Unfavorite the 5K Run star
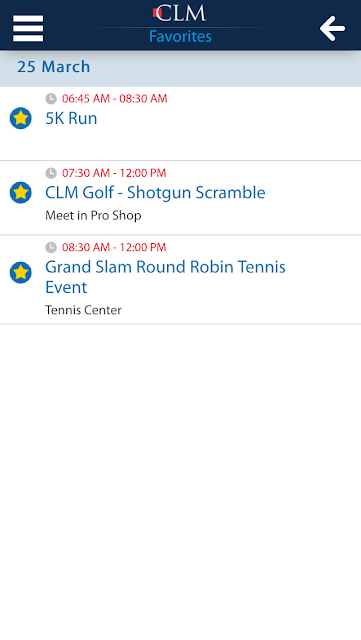 [20, 118]
